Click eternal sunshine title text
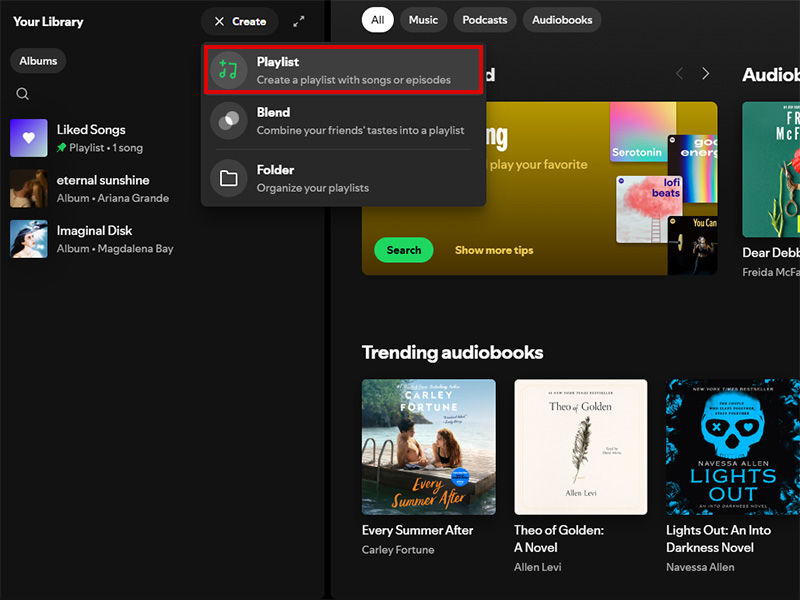This screenshot has height=600, width=800. click(103, 180)
